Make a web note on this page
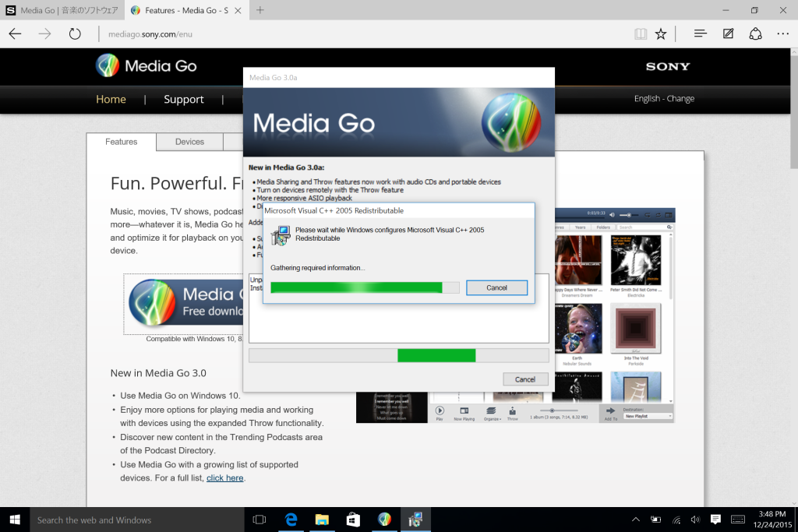The width and height of the screenshot is (798, 532). pos(729,34)
